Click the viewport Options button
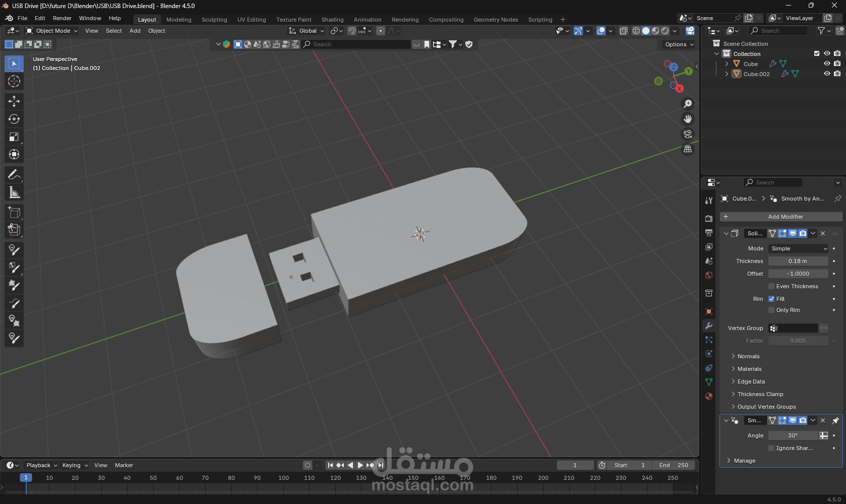The image size is (846, 504). click(679, 44)
